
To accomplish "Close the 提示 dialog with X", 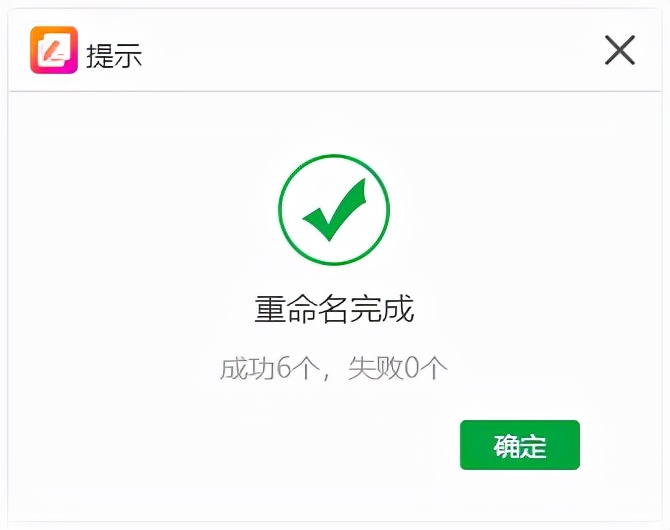I will [620, 50].
